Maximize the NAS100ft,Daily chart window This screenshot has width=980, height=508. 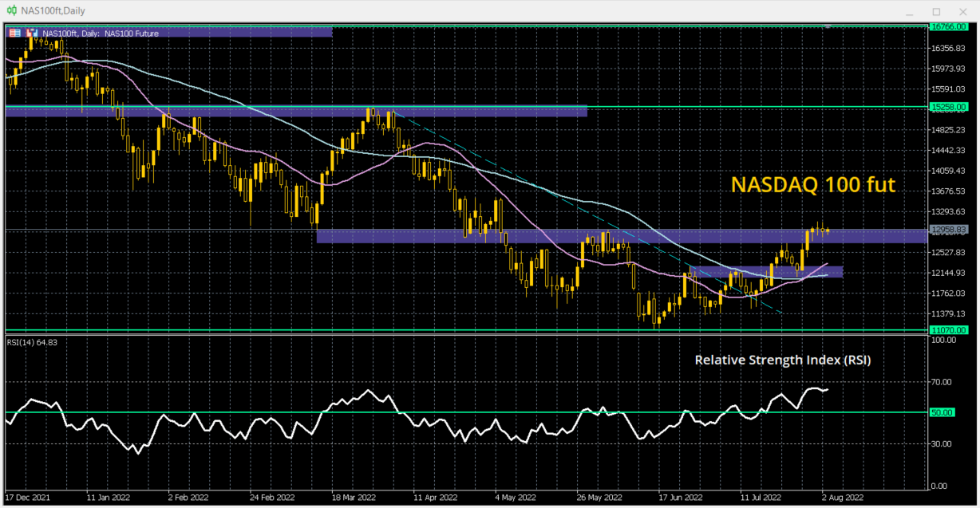click(937, 11)
